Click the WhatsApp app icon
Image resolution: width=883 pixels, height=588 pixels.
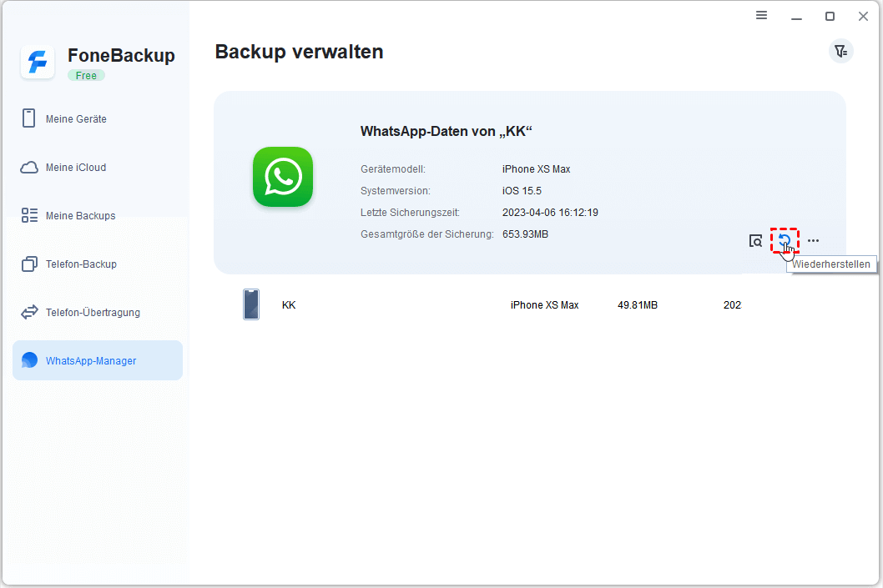pyautogui.click(x=283, y=177)
